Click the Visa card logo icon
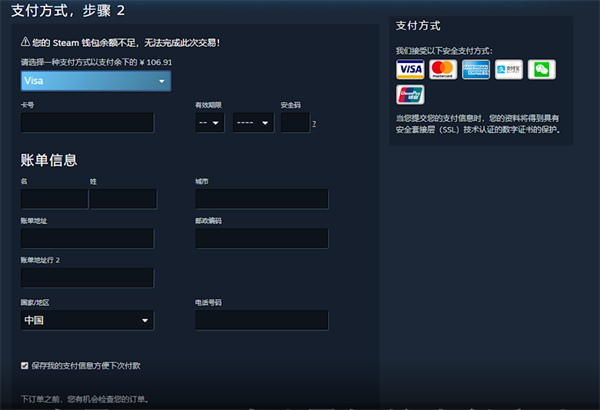Image resolution: width=600 pixels, height=410 pixels. tap(410, 69)
